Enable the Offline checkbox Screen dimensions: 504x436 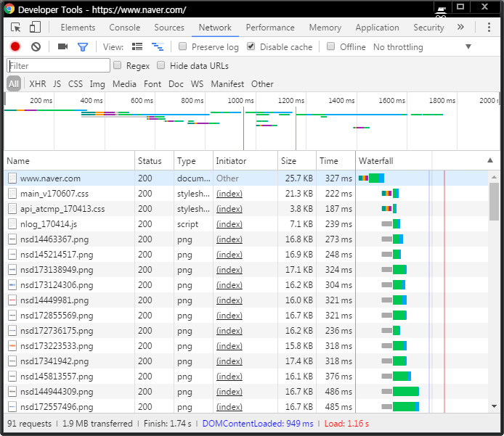point(331,47)
